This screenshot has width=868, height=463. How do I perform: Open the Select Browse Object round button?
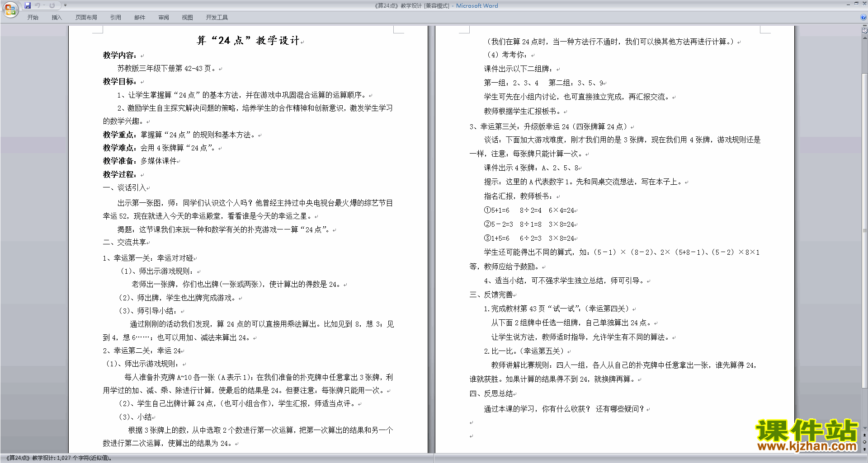[864, 442]
